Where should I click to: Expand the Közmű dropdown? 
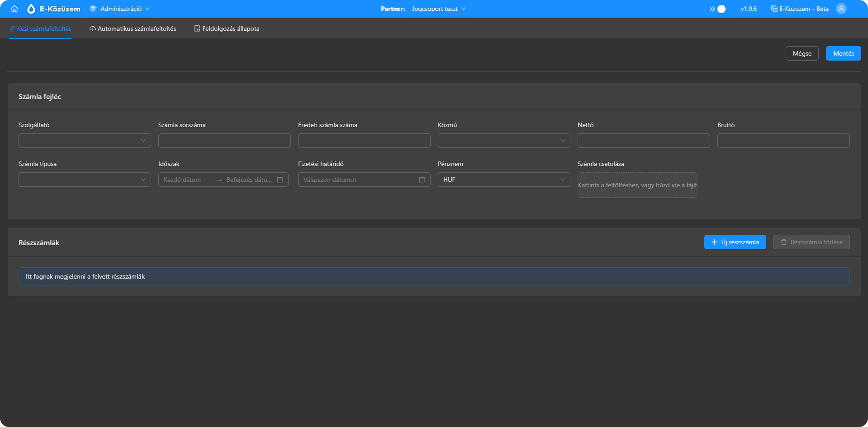503,141
